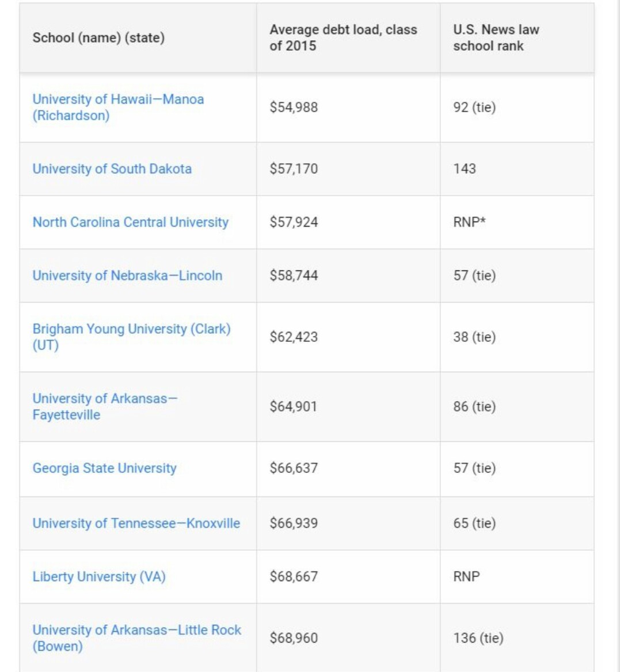
Task: Select the 143 rank cell
Action: pyautogui.click(x=465, y=169)
